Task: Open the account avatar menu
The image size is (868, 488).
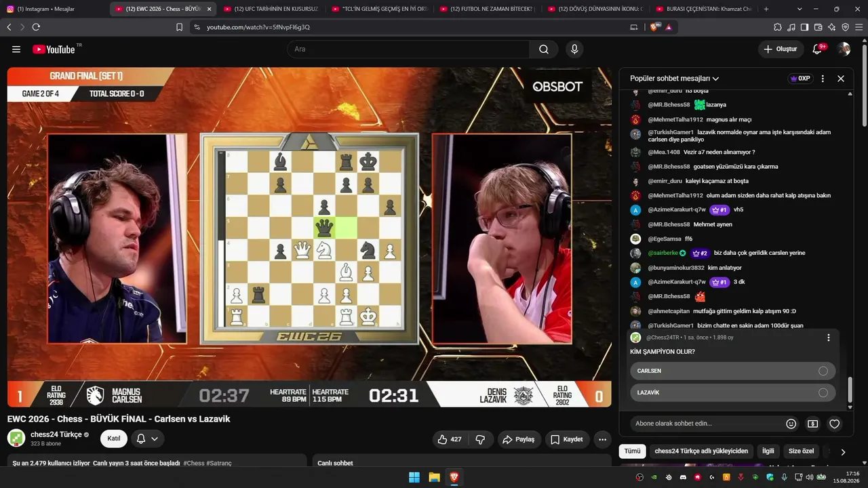Action: tap(844, 49)
